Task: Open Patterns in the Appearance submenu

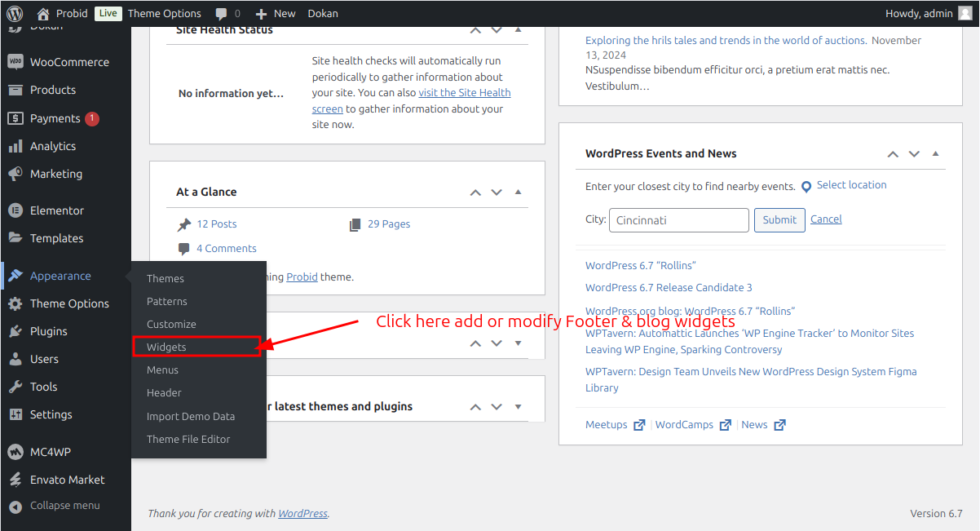Action: 167,301
